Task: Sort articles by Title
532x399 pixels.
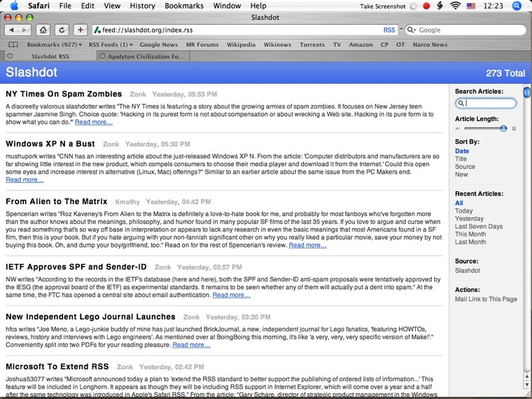Action: click(461, 159)
